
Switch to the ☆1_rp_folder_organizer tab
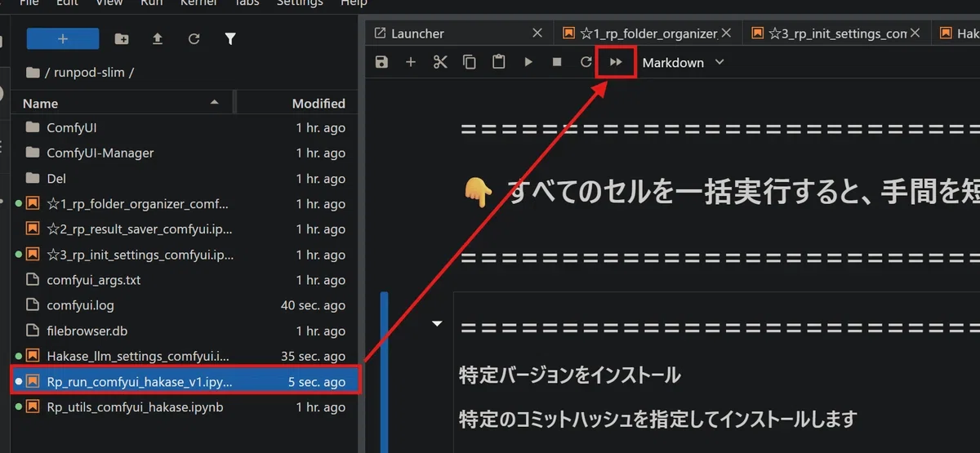coord(649,33)
